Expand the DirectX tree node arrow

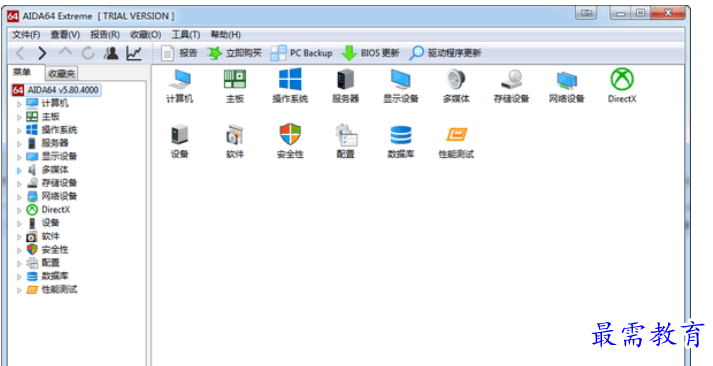tap(19, 211)
